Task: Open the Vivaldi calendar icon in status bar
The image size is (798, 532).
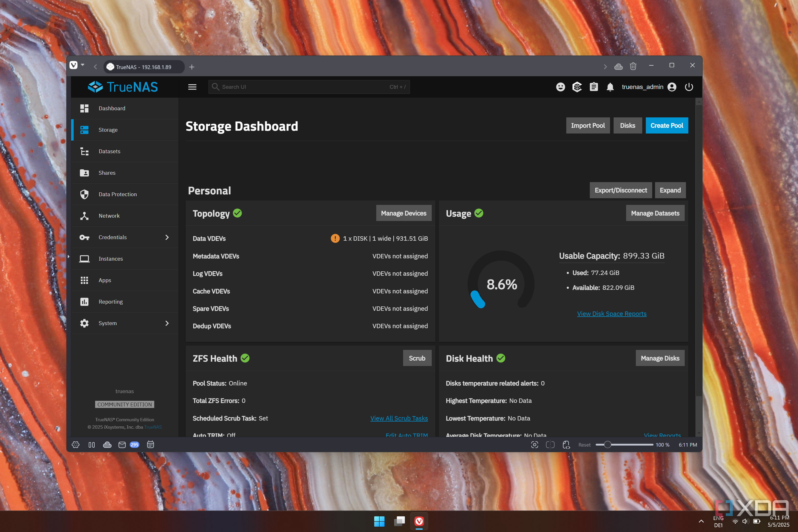Action: [x=150, y=445]
